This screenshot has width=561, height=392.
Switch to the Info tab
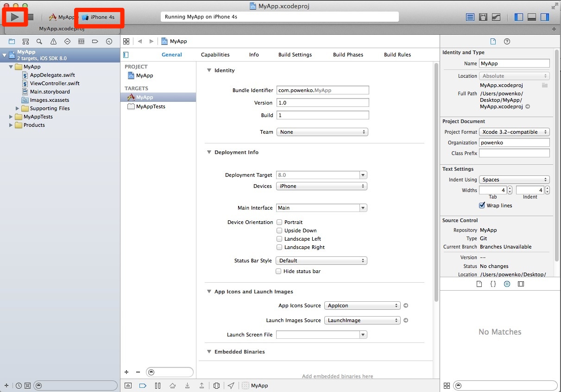click(x=254, y=55)
